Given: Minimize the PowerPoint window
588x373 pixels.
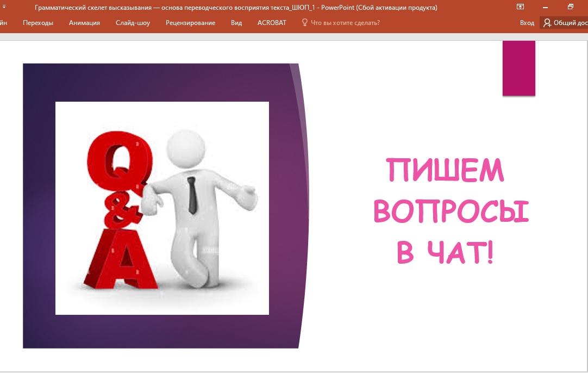Looking at the screenshot, I should [x=546, y=7].
